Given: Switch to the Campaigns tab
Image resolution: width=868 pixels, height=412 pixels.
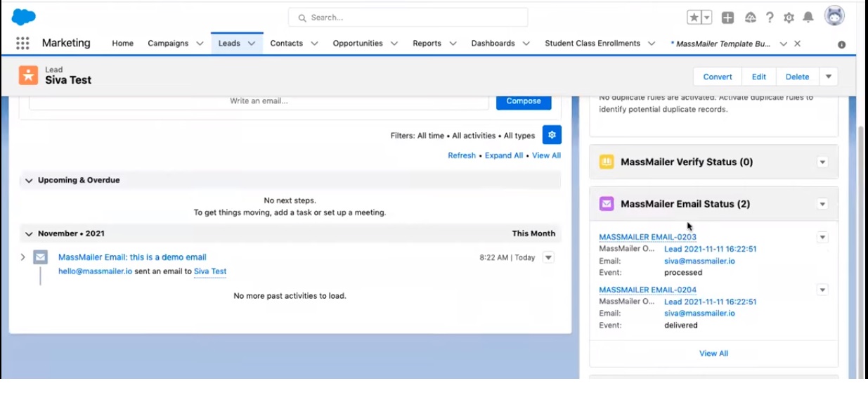Looking at the screenshot, I should click(168, 44).
